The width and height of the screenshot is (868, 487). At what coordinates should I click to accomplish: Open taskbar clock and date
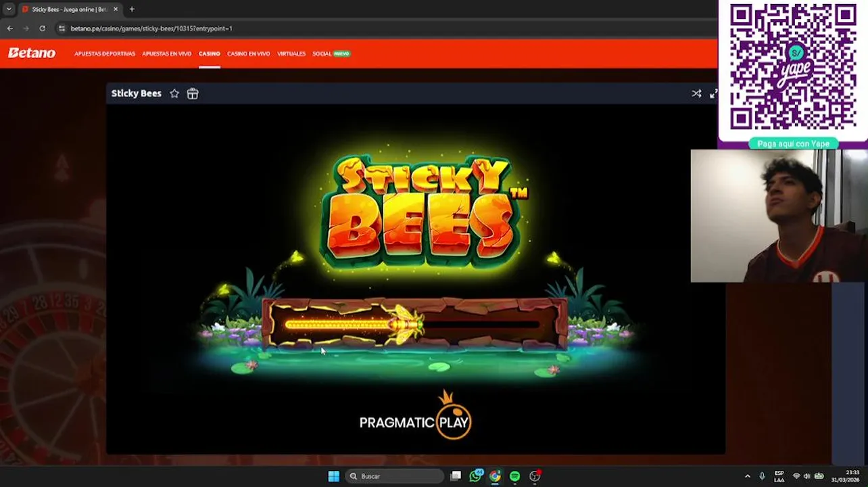pos(846,476)
